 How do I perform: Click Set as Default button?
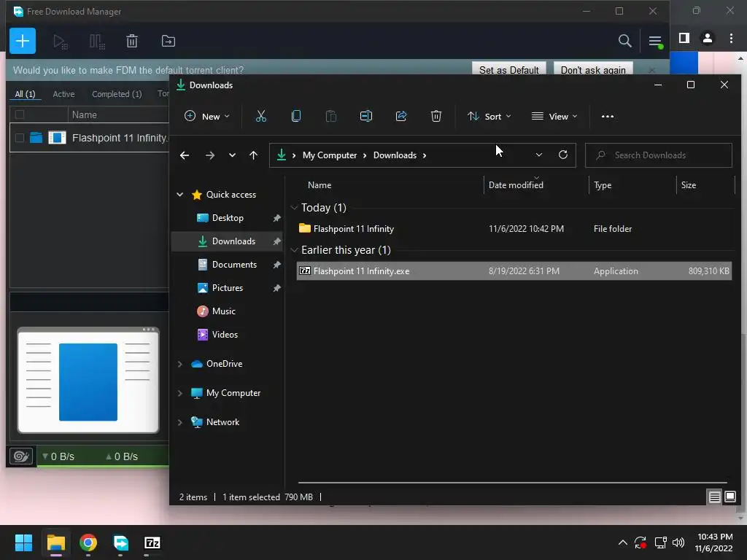tap(508, 69)
